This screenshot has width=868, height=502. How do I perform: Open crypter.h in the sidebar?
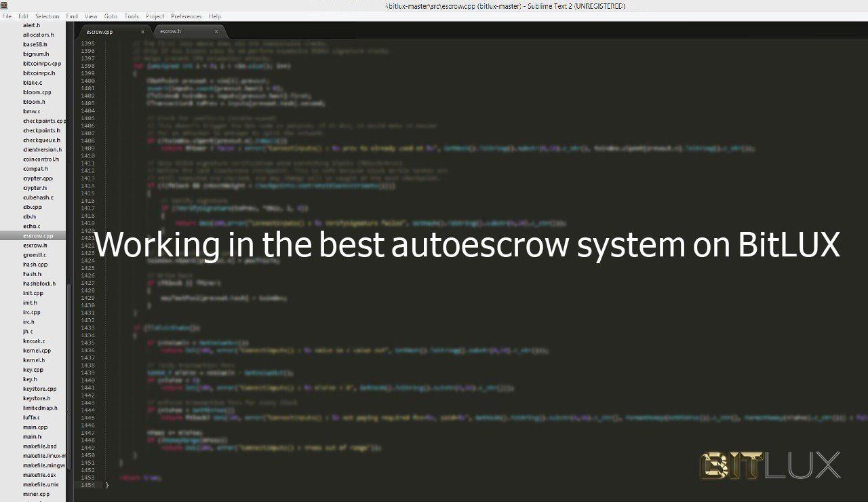point(35,188)
